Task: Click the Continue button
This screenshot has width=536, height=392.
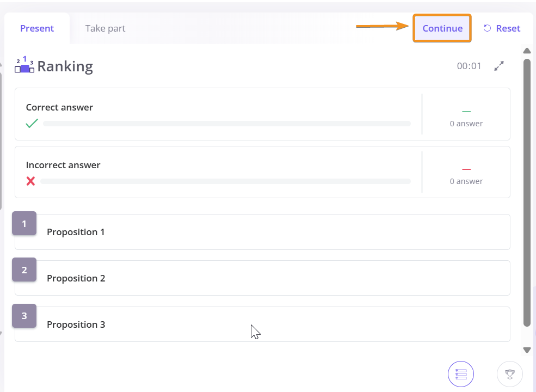Action: click(442, 28)
